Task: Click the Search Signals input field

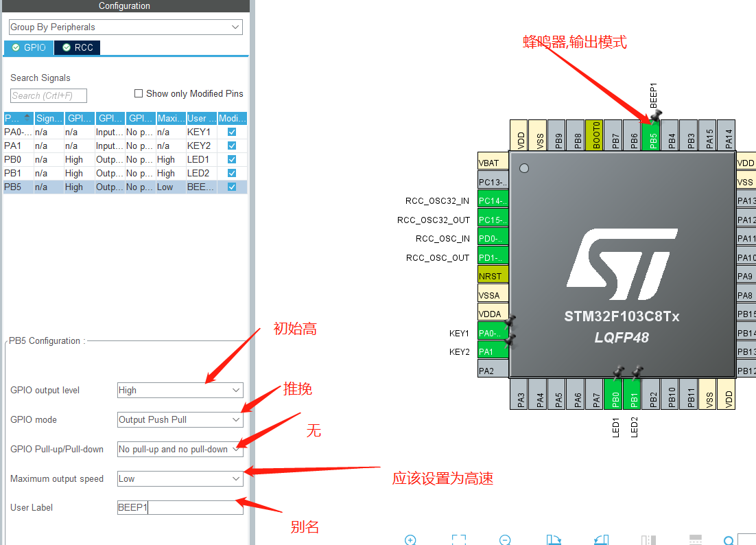Action: (x=49, y=95)
